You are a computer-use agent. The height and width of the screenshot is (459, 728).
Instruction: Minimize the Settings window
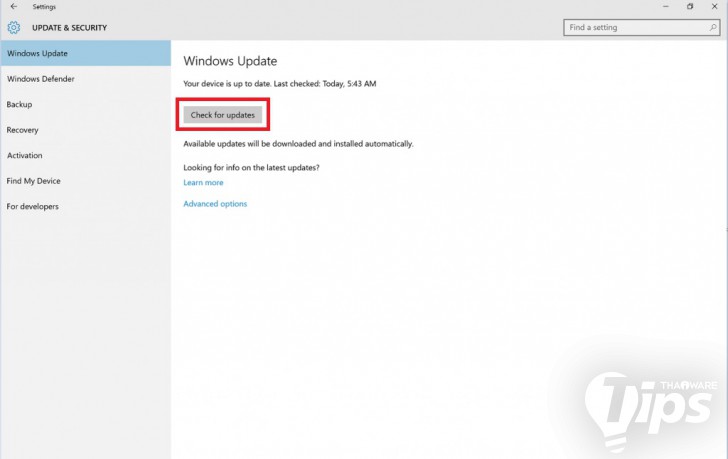(666, 6)
